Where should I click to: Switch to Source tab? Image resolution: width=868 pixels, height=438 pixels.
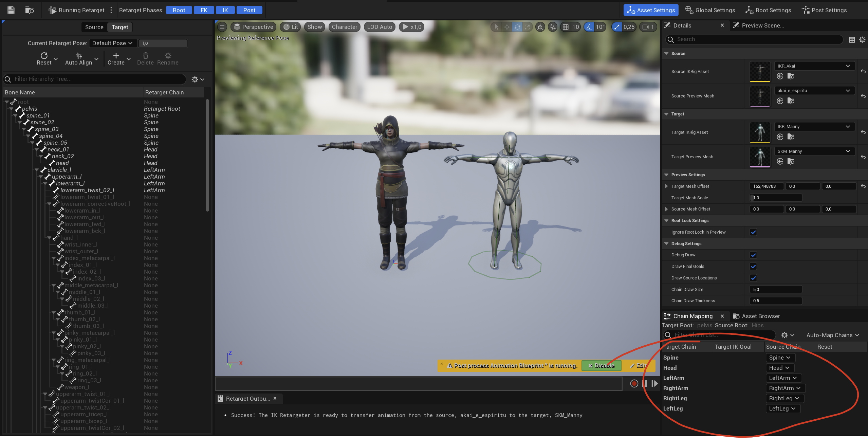[94, 27]
